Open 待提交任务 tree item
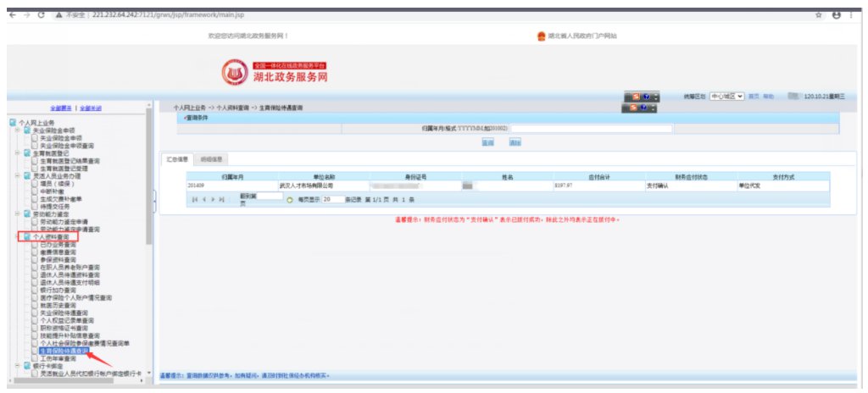The width and height of the screenshot is (868, 393). (55, 206)
